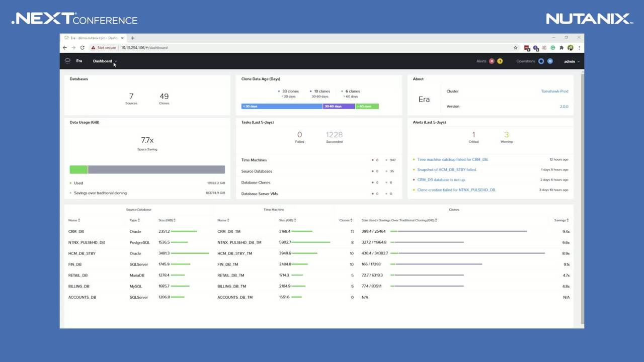Image resolution: width=644 pixels, height=362 pixels.
Task: Click the Era label in the header bar
Action: click(79, 61)
